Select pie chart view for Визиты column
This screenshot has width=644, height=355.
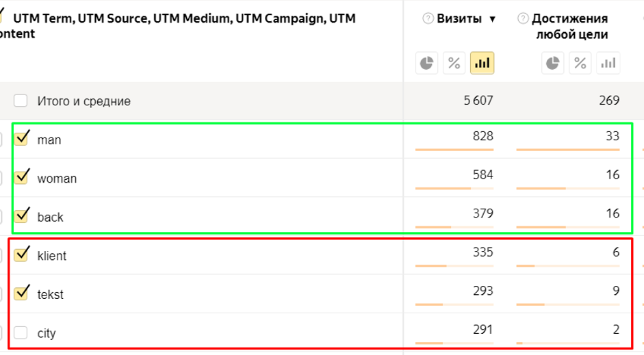coord(427,63)
